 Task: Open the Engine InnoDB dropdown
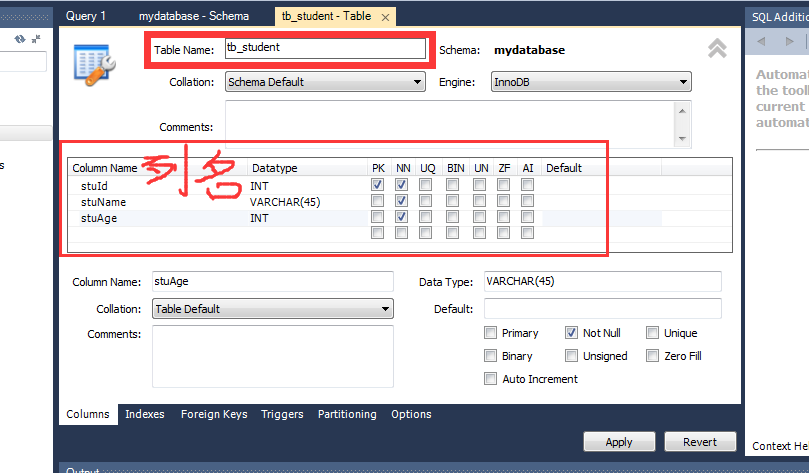(591, 82)
